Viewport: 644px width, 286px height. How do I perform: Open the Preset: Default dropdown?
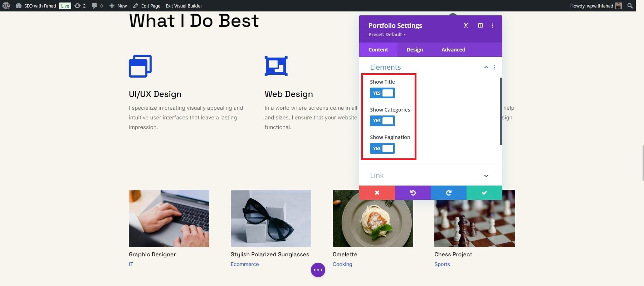click(x=387, y=34)
